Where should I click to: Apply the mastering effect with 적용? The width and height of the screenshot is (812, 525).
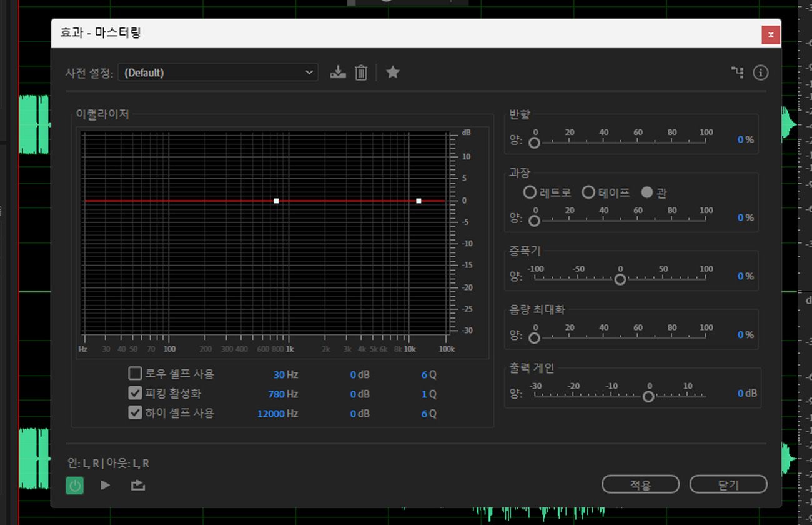[640, 484]
